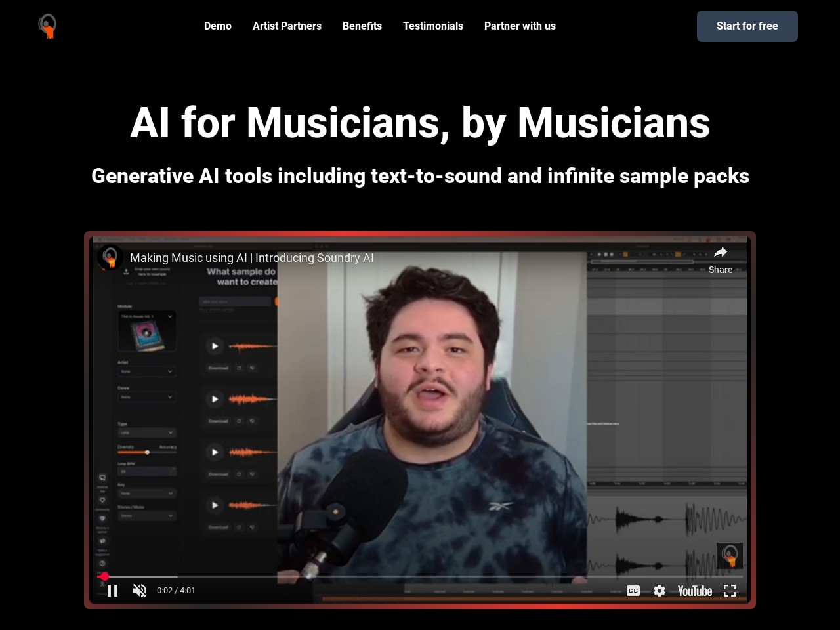Open the video settings gear
840x630 pixels.
(x=660, y=591)
